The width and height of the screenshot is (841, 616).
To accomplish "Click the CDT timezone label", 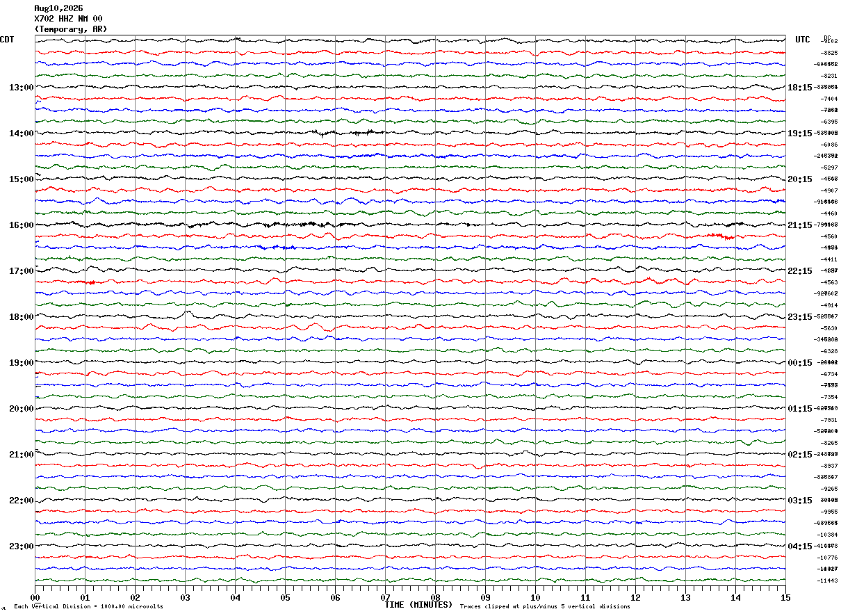I will pos(7,40).
